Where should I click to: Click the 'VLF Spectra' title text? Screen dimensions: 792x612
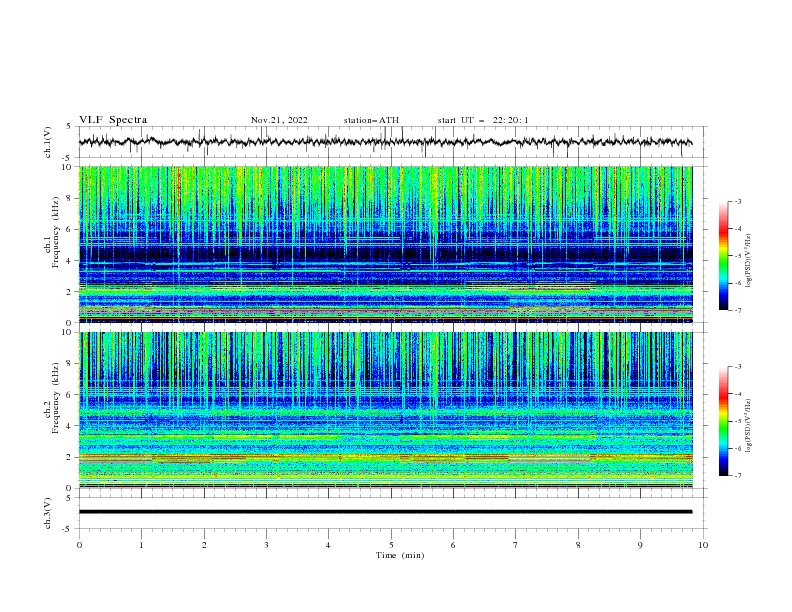(x=113, y=120)
